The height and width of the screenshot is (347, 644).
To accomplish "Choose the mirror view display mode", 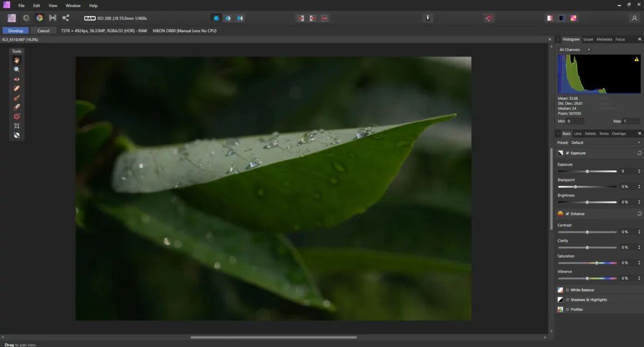I will [x=240, y=18].
